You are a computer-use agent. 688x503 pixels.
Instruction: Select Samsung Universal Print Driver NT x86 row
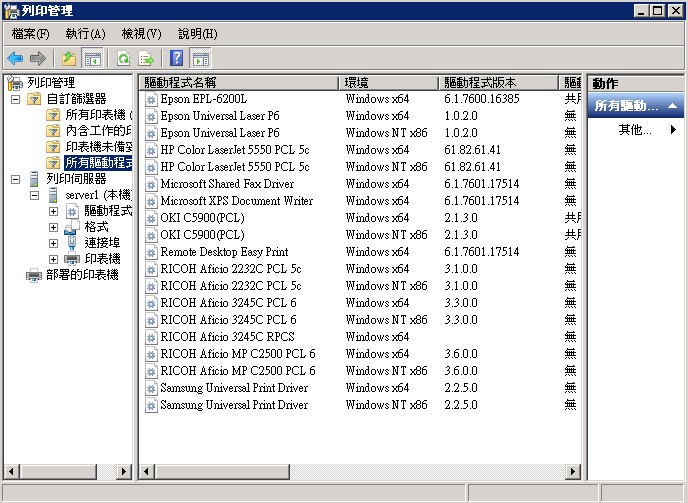[361, 405]
